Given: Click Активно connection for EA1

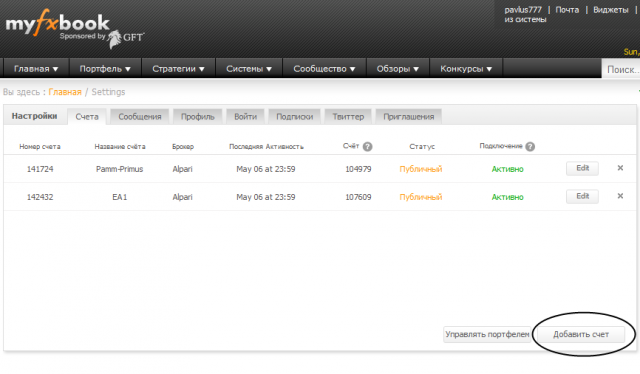Looking at the screenshot, I should pyautogui.click(x=507, y=197).
